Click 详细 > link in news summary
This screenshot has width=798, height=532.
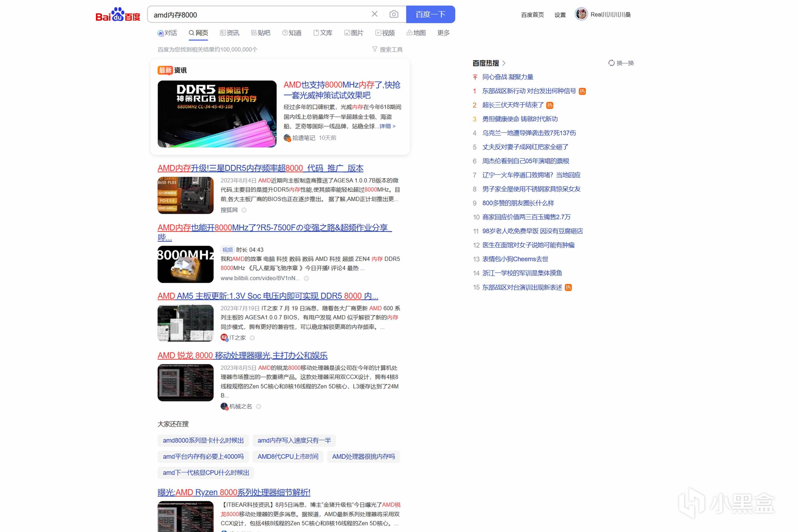pos(388,126)
